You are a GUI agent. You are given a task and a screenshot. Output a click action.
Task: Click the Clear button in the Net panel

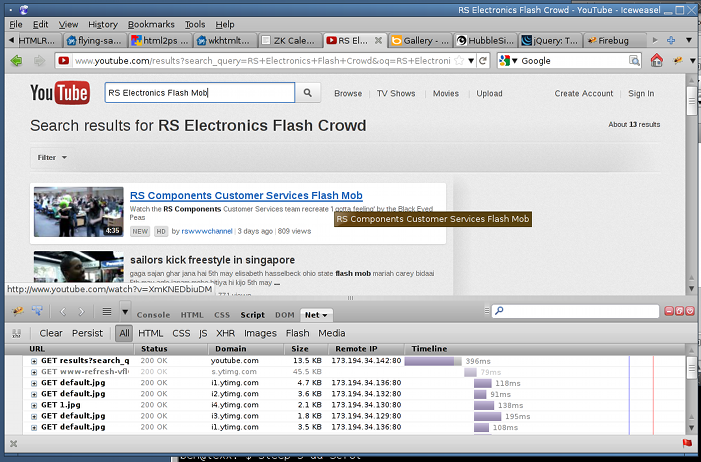tap(51, 333)
